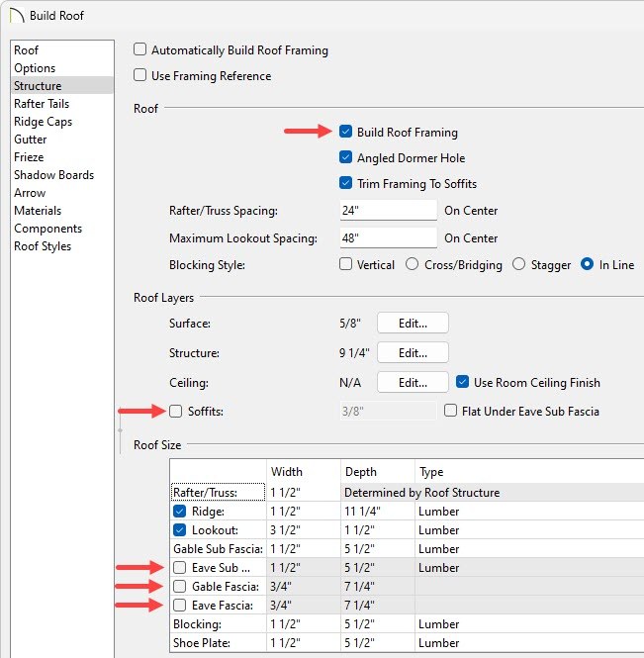Uncheck Build Roof Framing
Image resolution: width=644 pixels, height=658 pixels.
point(345,132)
